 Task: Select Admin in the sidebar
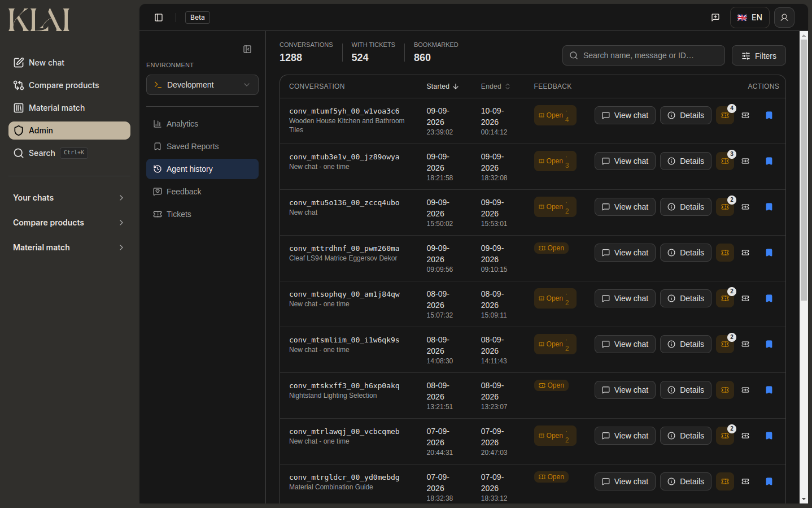[x=69, y=131]
